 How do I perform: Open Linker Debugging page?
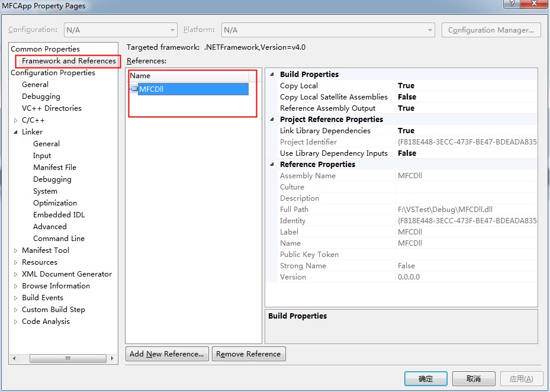point(52,179)
